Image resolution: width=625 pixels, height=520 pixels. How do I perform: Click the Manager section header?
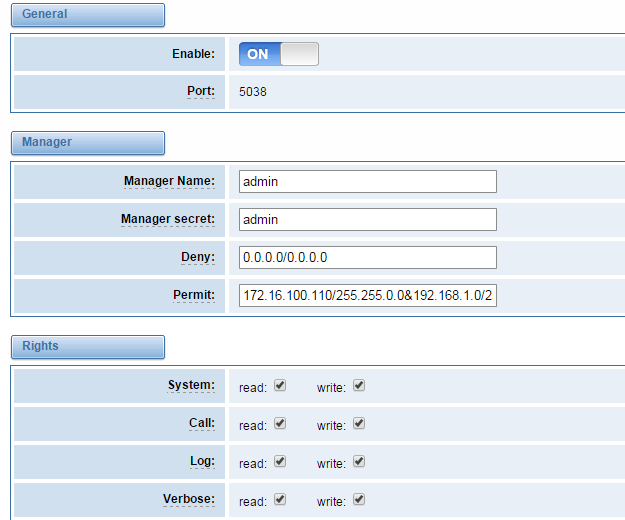coord(88,143)
